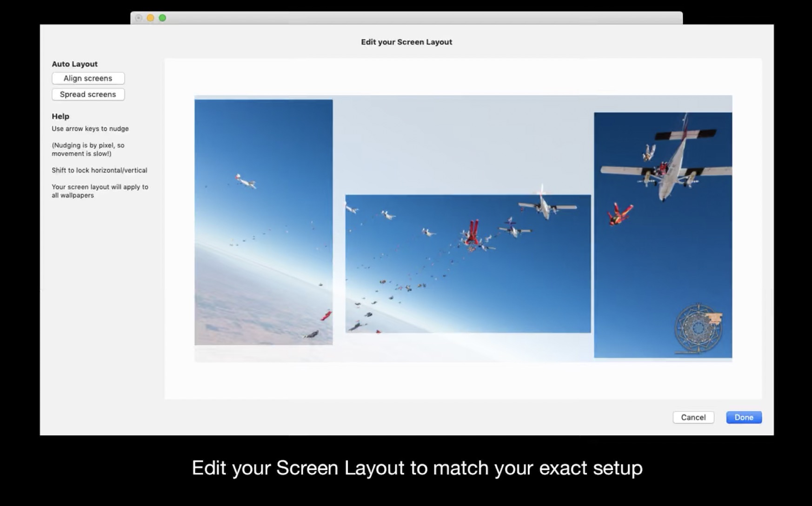Click the greyed-out close window button
Image resolution: width=812 pixels, height=506 pixels.
[139, 18]
